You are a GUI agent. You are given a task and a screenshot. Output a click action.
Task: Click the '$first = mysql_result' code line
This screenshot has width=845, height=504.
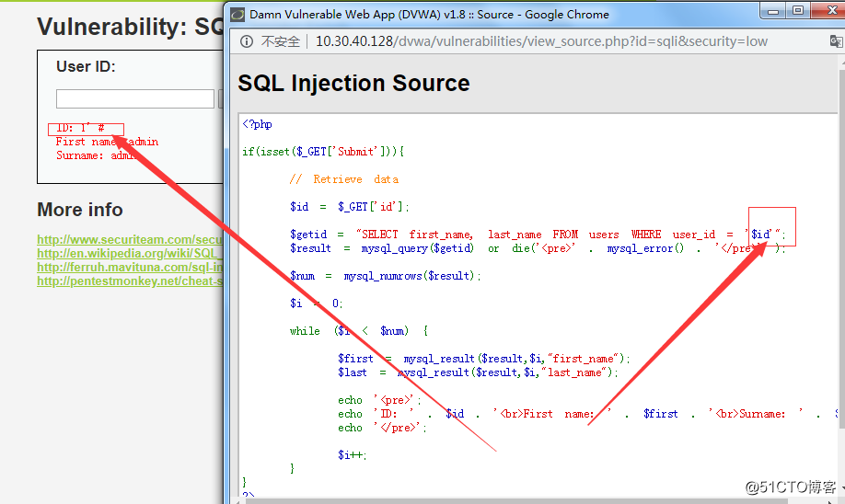tap(484, 359)
